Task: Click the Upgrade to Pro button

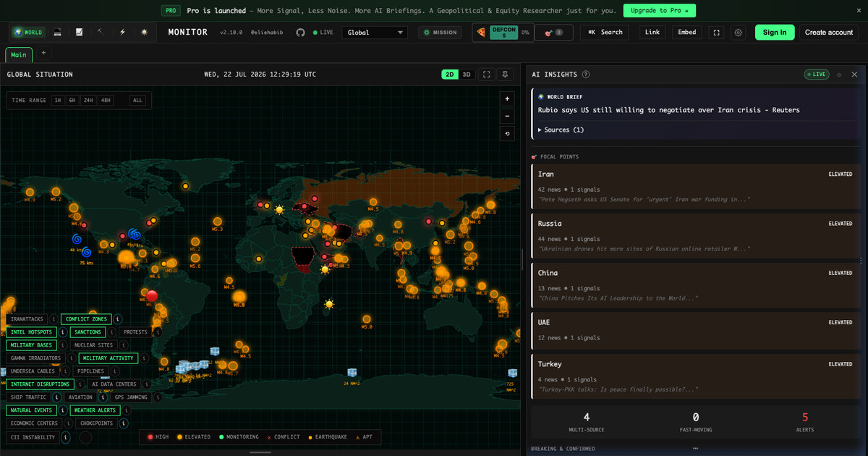Action: [660, 10]
